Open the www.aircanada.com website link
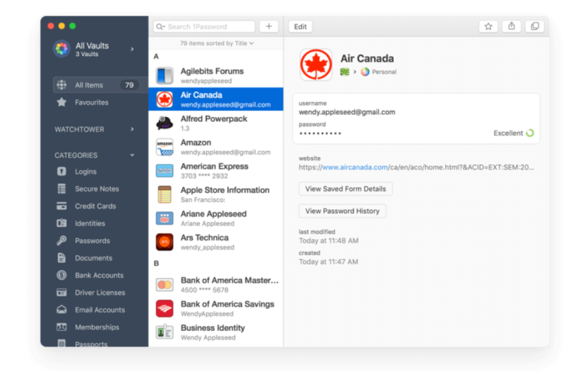The image size is (588, 380). [354, 167]
